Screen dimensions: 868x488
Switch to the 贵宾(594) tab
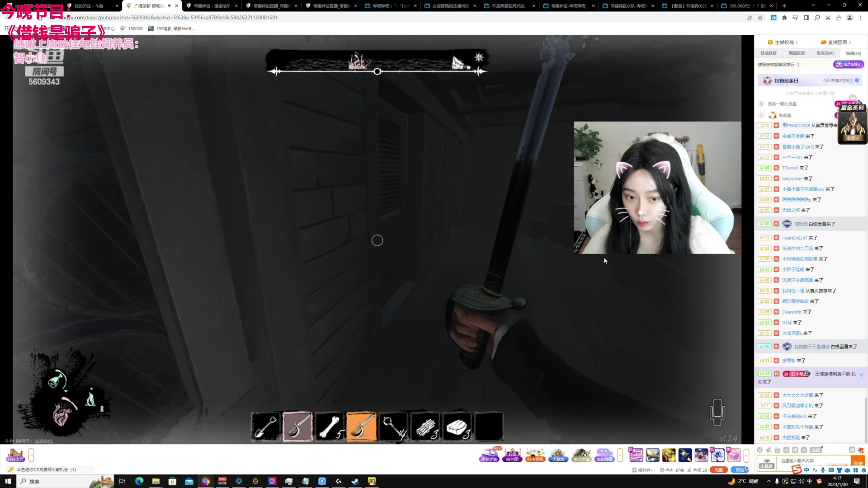point(825,53)
